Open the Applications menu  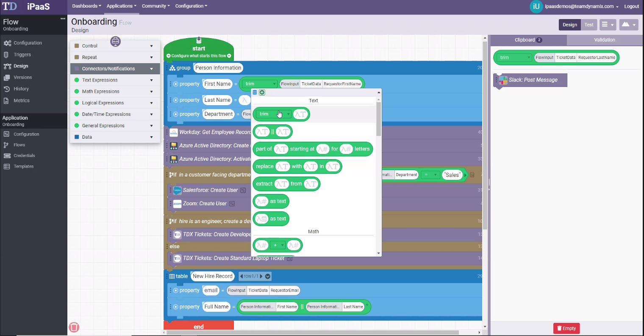pos(122,6)
